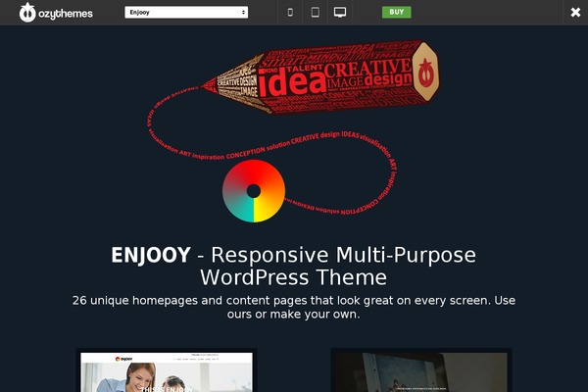Viewport: 588px width, 392px height.
Task: Open the dark homepage demo thumbnail
Action: coord(421,370)
